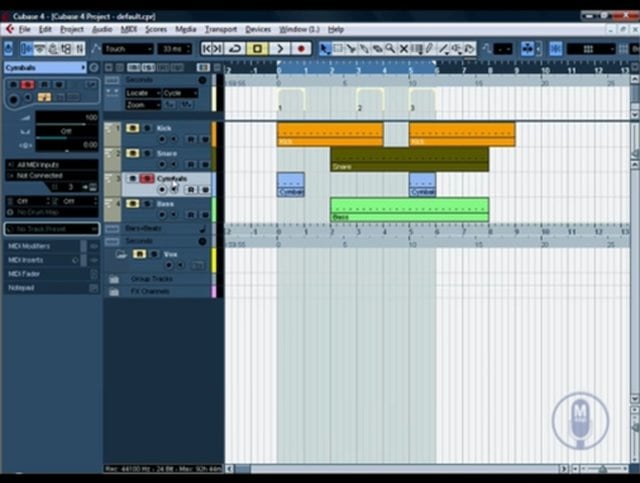The height and width of the screenshot is (483, 640).
Task: Unmute the Snare track
Action: click(x=132, y=153)
